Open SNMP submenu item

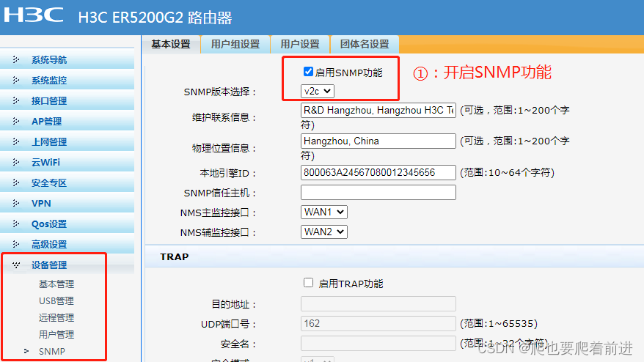(x=52, y=351)
